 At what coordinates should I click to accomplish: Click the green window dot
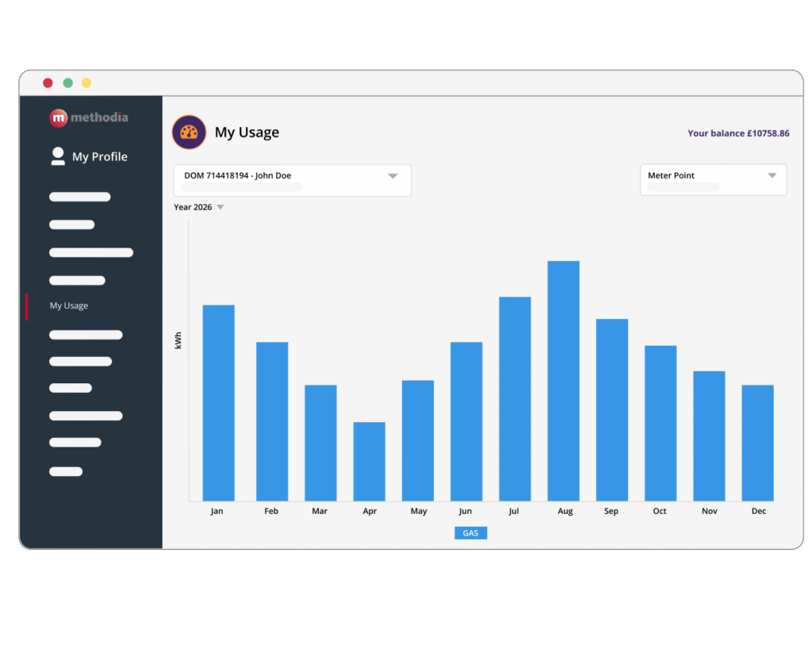(68, 82)
